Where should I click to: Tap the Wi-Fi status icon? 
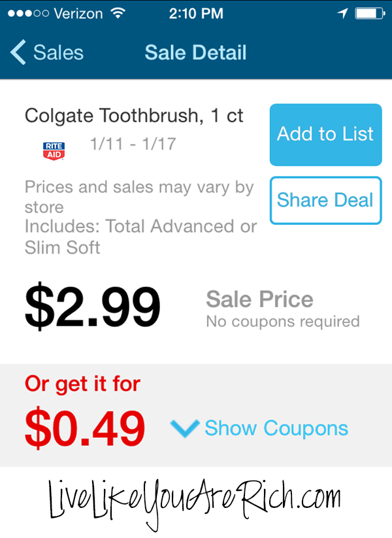(118, 13)
